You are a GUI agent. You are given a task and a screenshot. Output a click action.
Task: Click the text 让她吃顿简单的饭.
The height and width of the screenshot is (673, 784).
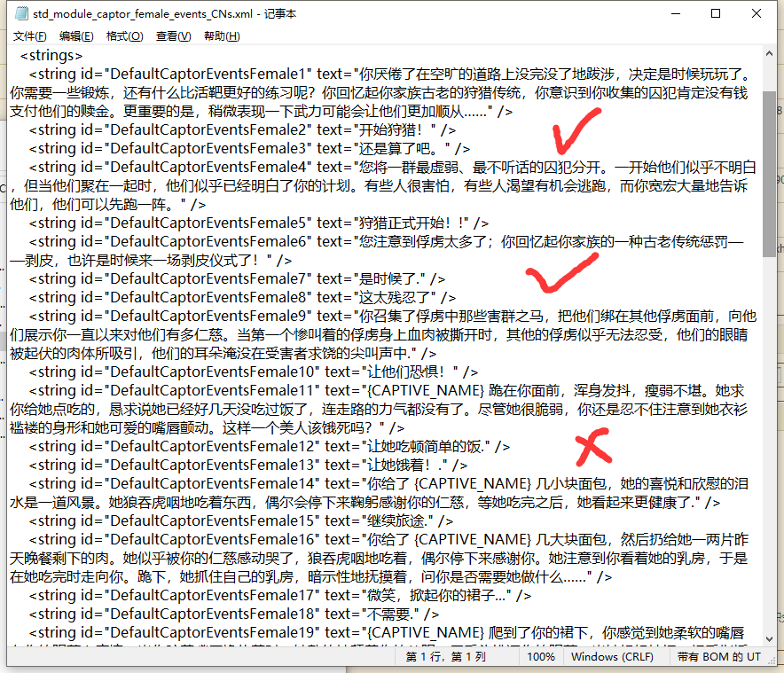pyautogui.click(x=423, y=447)
